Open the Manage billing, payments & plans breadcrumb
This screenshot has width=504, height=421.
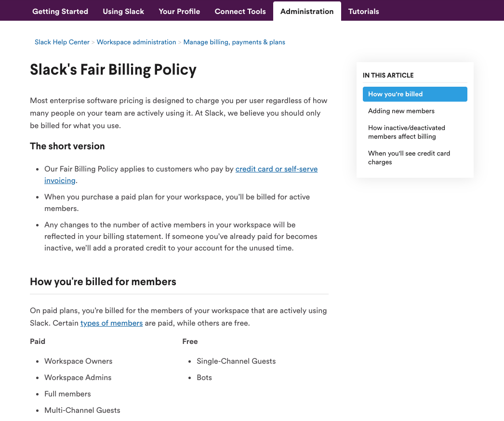[x=234, y=42]
